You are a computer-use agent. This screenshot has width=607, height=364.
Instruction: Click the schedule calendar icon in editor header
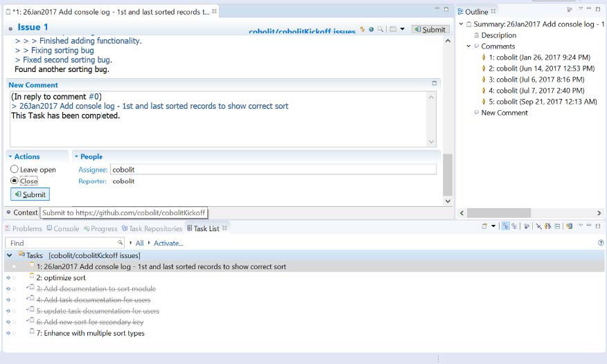click(393, 29)
